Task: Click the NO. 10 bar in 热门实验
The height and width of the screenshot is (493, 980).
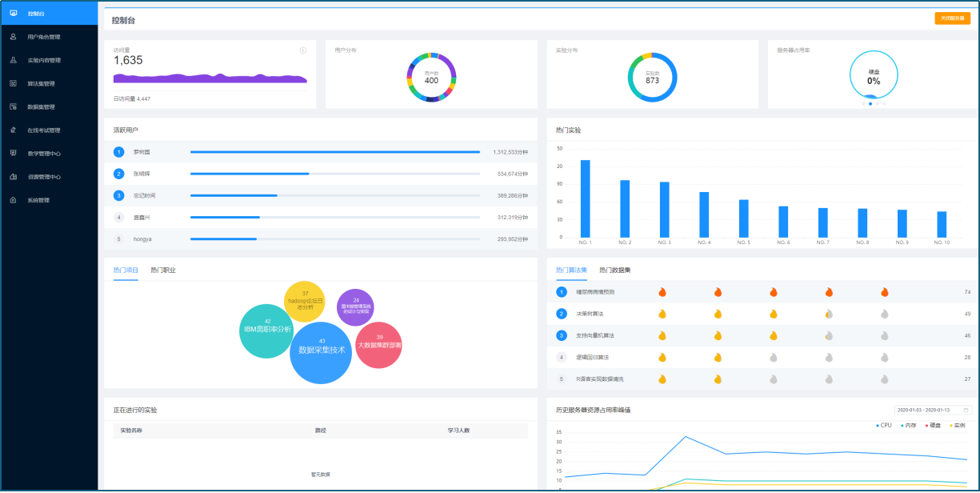Action: pyautogui.click(x=942, y=224)
